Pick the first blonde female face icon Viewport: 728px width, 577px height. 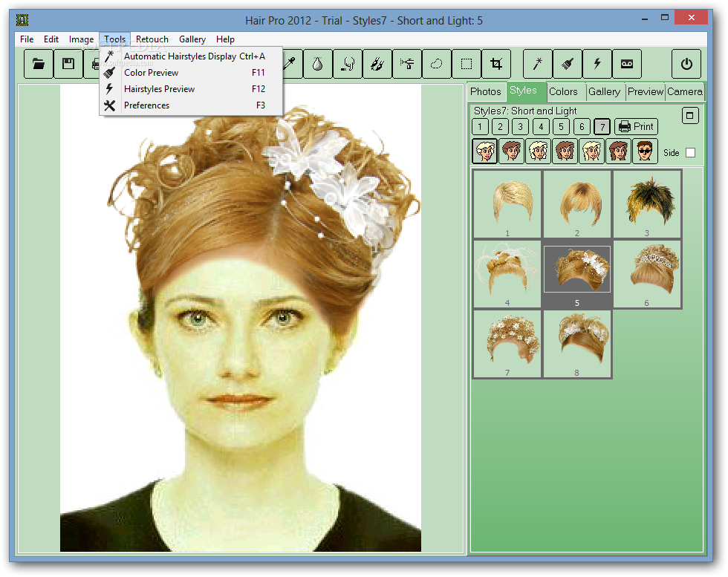pos(484,151)
